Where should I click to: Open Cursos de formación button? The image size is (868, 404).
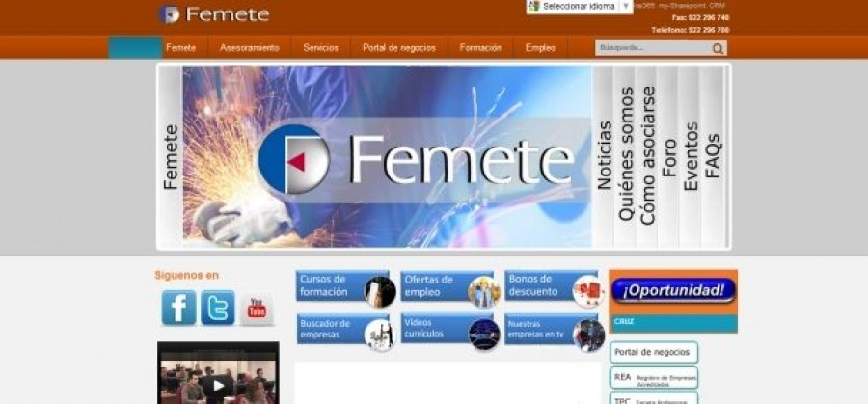(x=345, y=287)
